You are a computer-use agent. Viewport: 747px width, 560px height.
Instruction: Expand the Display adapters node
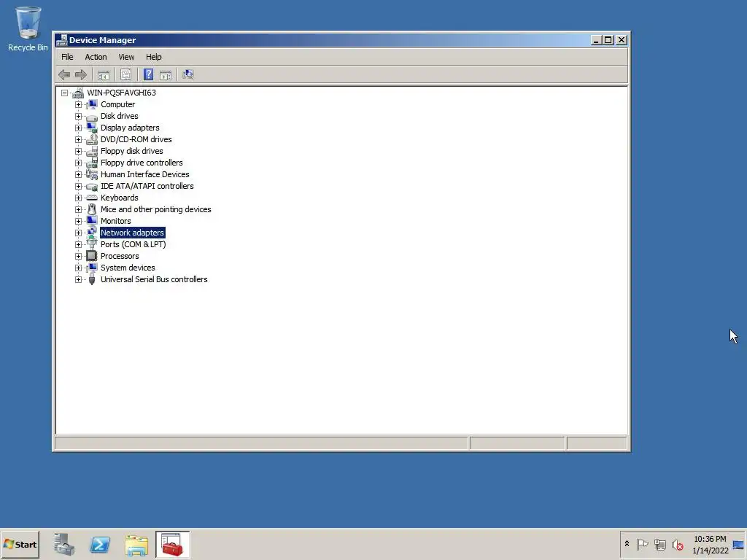tap(78, 128)
